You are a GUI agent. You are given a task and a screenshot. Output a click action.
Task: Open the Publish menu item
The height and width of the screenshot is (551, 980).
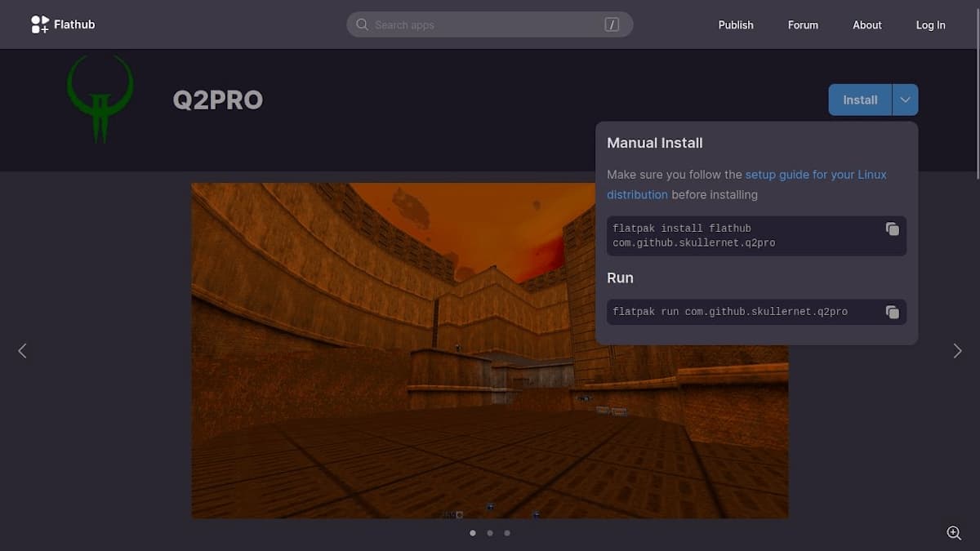click(736, 25)
